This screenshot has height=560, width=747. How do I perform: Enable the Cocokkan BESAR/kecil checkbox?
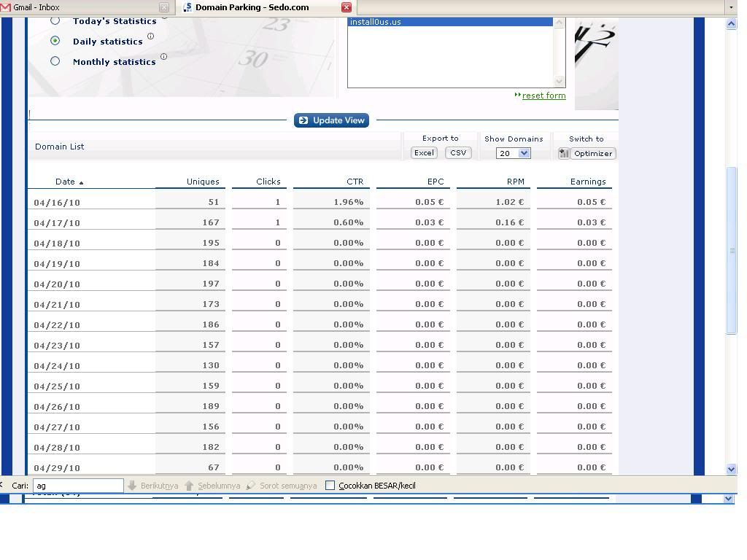330,486
